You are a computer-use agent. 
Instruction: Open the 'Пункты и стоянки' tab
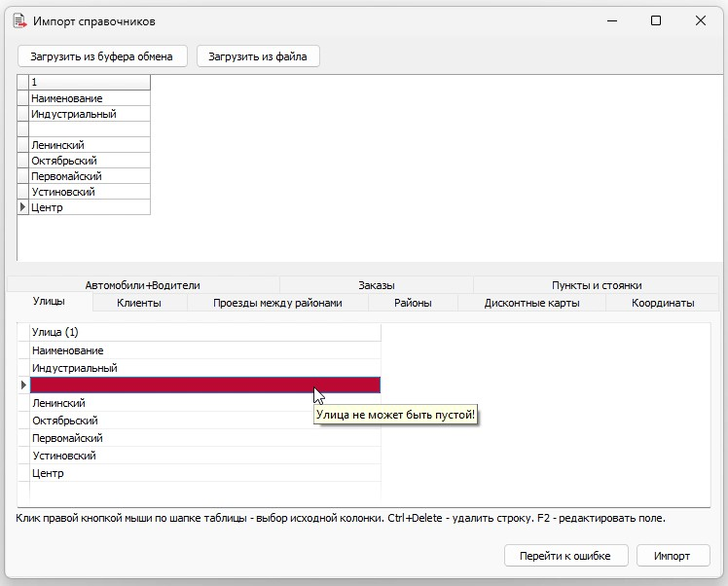(596, 285)
